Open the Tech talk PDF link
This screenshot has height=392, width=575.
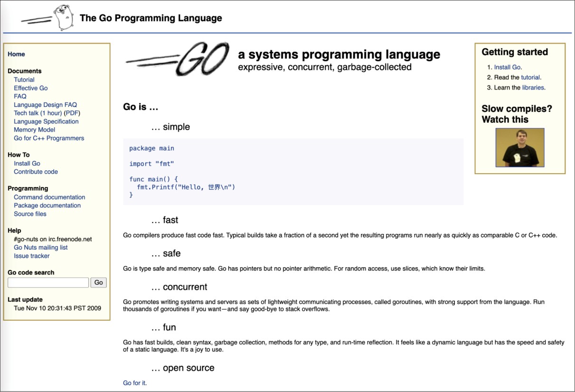[72, 113]
